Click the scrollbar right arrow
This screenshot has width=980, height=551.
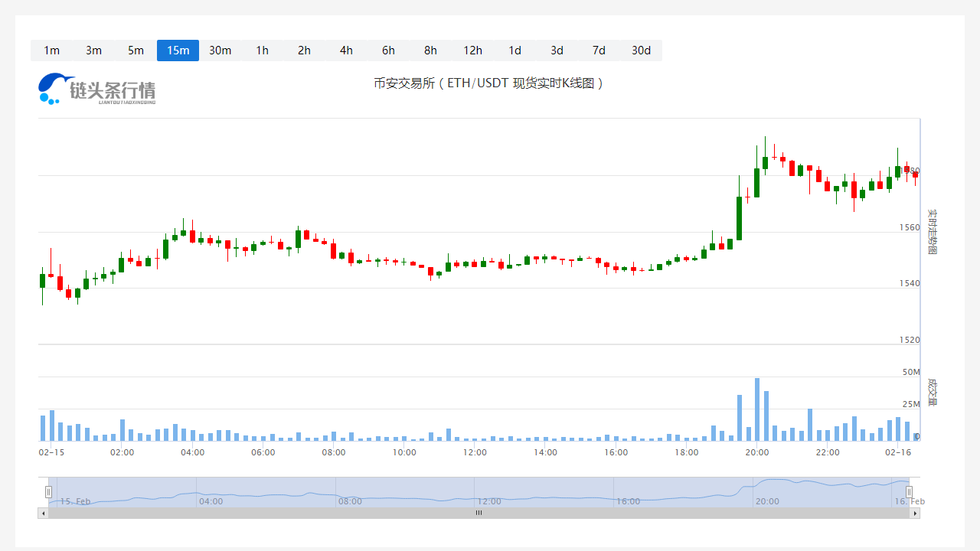coord(914,514)
